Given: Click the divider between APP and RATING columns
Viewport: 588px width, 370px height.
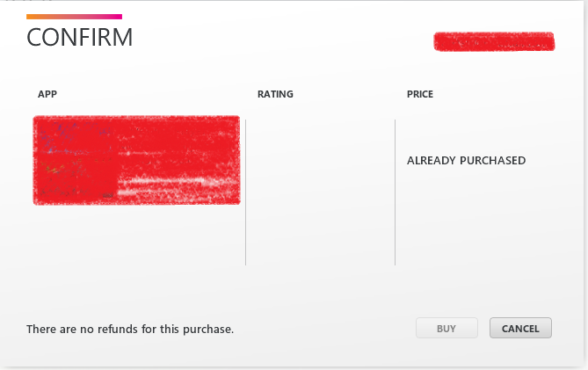Looking at the screenshot, I should tap(245, 192).
